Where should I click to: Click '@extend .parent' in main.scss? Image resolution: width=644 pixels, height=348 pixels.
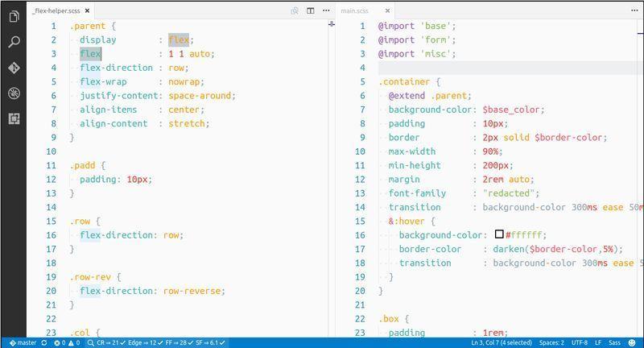(x=427, y=96)
